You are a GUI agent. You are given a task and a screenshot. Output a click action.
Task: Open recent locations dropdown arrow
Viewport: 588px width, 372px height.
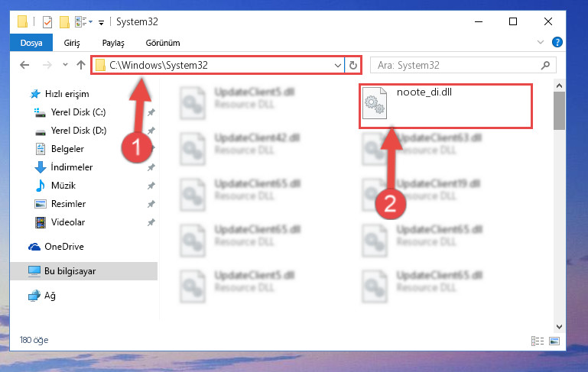tap(65, 65)
